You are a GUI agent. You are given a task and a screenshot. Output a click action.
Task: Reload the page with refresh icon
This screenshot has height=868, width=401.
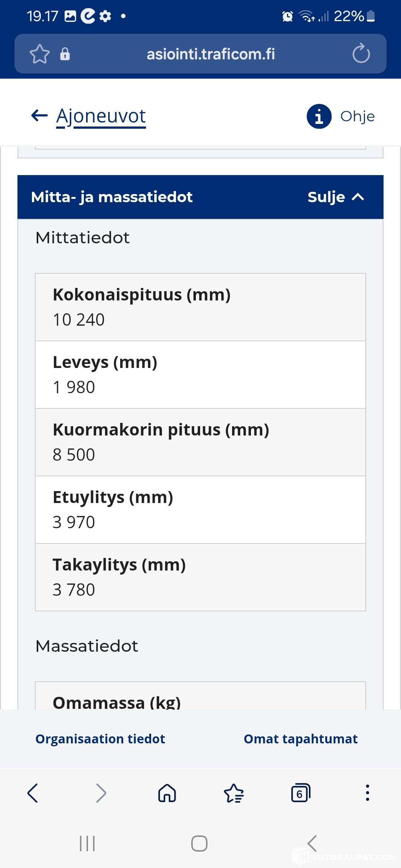click(x=361, y=54)
